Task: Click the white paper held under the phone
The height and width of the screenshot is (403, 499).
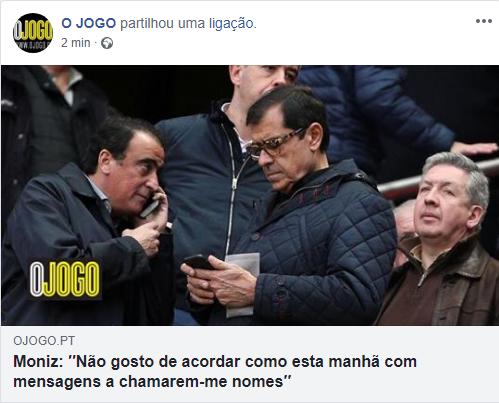Action: click(x=243, y=284)
